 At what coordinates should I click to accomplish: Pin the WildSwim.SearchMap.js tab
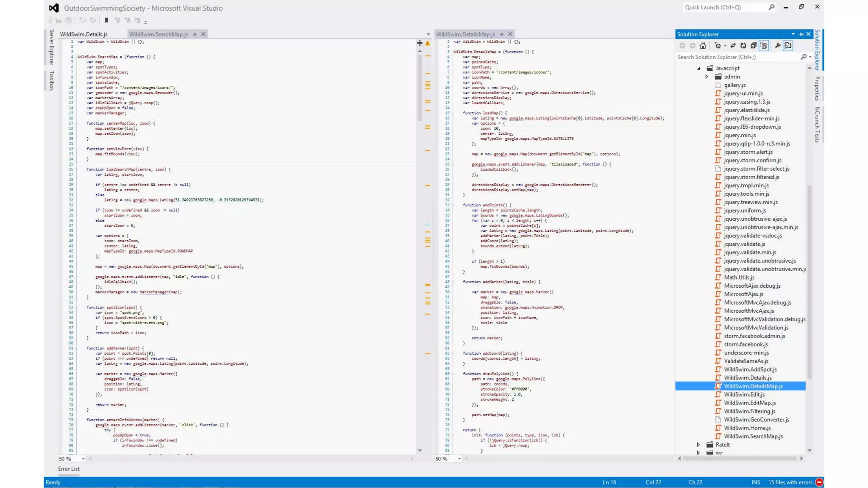click(195, 34)
